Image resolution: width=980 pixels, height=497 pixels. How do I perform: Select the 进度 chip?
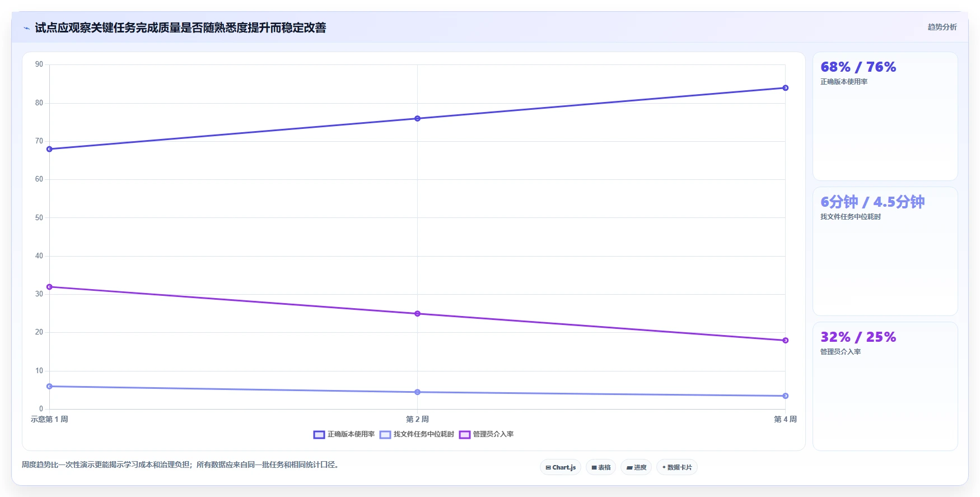636,467
